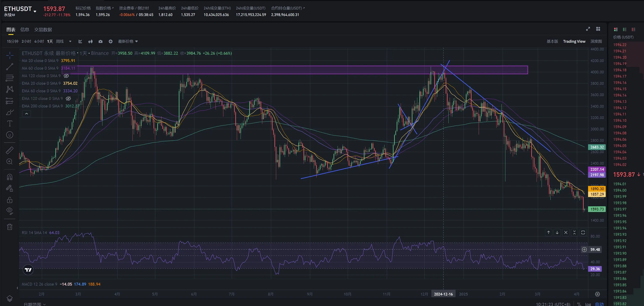644x306 pixels.
Task: Show buy orders only in order book
Action: [x=624, y=29]
